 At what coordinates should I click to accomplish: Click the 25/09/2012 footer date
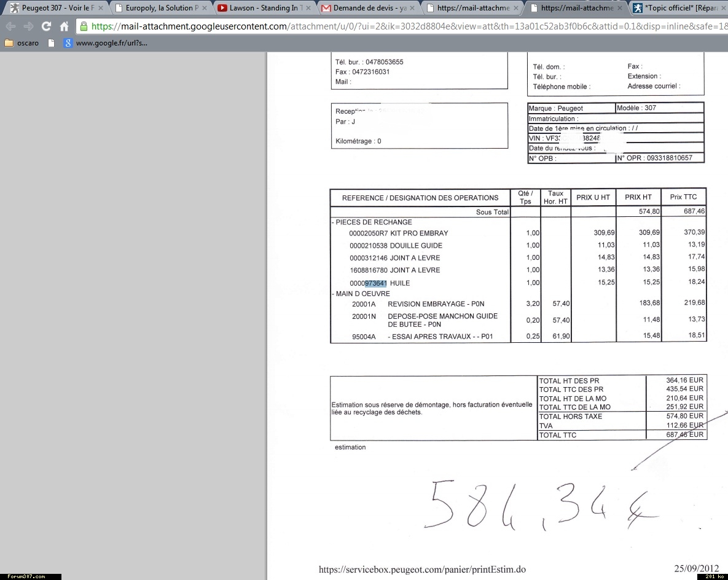pos(697,568)
